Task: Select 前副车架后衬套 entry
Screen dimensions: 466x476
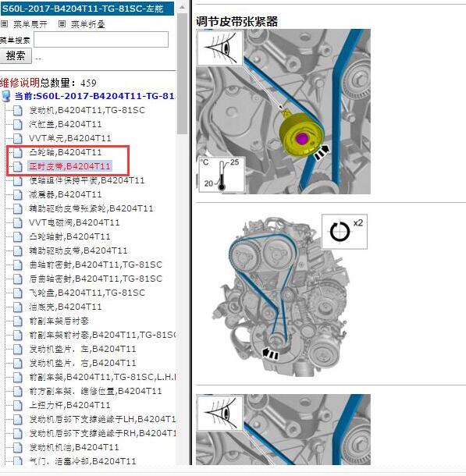Action: click(x=59, y=321)
